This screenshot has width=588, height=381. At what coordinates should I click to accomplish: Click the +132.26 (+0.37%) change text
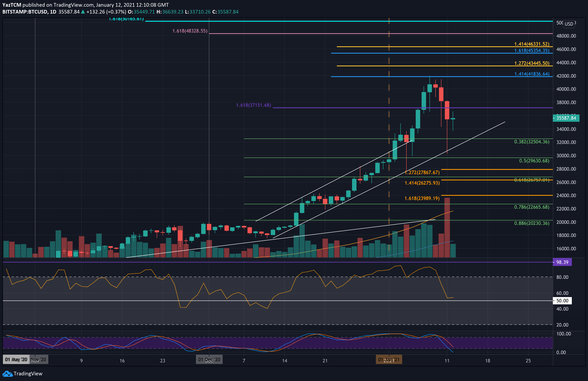(x=106, y=12)
